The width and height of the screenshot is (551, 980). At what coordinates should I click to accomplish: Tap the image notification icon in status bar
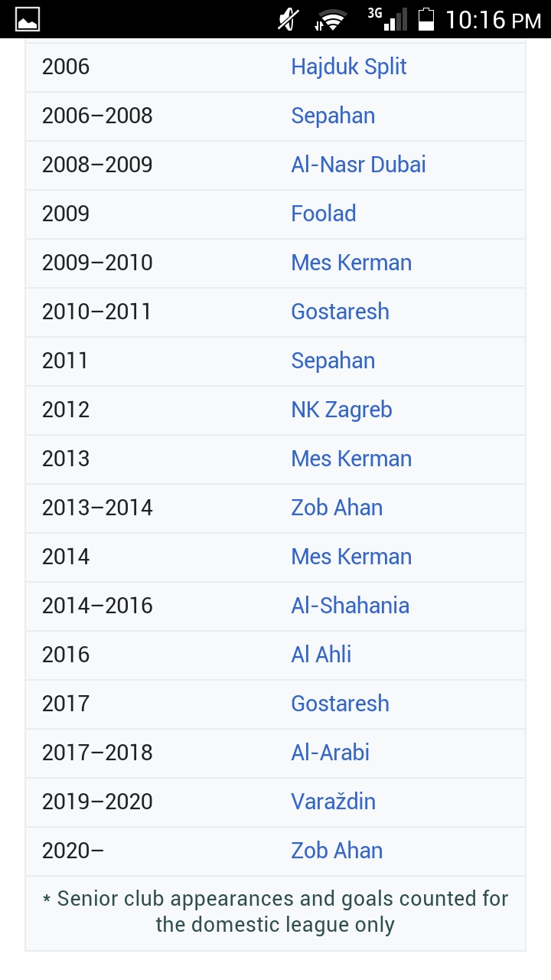pos(27,19)
